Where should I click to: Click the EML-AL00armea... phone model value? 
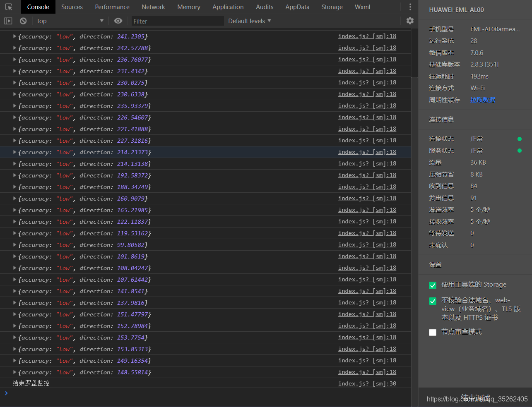(495, 29)
